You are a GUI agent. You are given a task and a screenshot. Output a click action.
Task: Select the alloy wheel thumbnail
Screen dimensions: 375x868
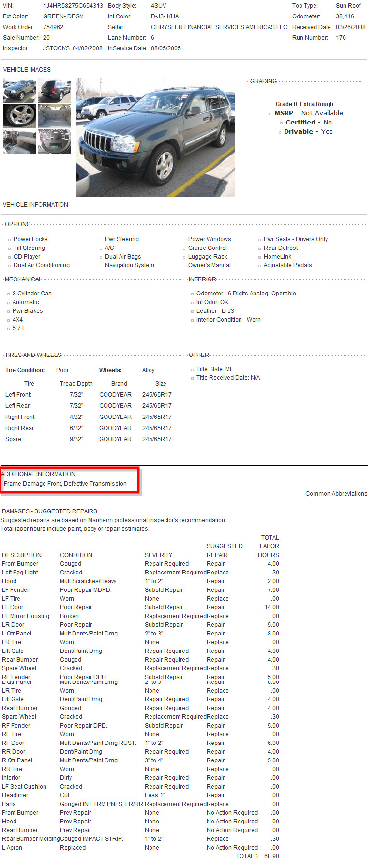click(x=20, y=116)
